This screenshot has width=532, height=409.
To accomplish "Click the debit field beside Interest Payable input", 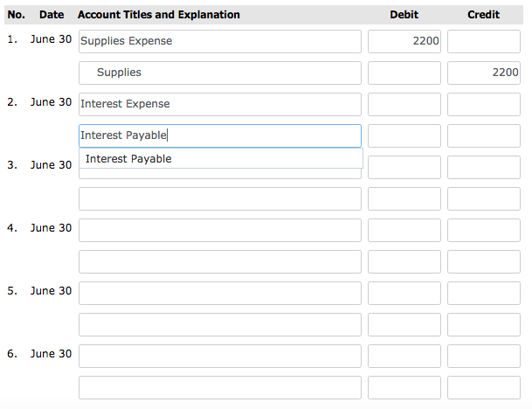I will [404, 135].
